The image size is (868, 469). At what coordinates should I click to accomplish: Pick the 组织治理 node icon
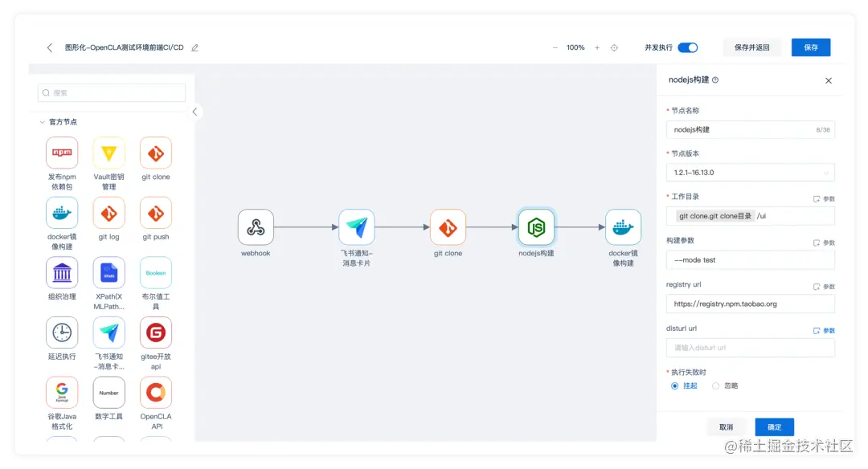(62, 273)
